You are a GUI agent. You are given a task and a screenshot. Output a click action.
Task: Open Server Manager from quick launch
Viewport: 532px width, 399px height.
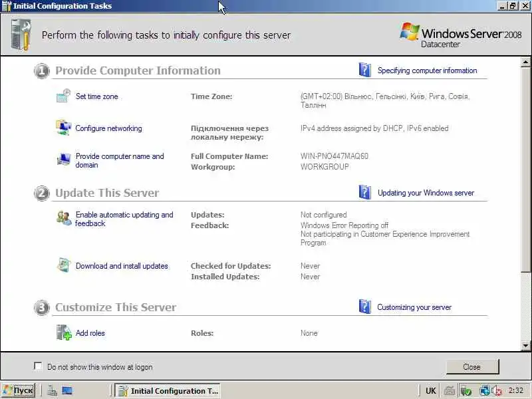(53, 391)
